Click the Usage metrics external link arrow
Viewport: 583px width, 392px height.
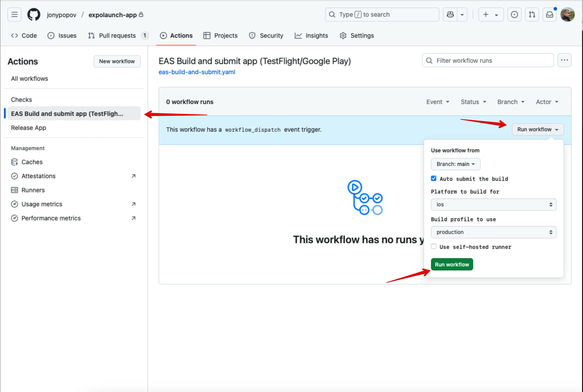[x=133, y=204]
